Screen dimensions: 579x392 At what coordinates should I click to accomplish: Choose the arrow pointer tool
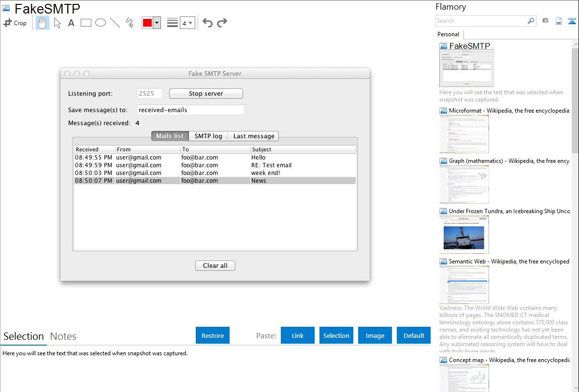click(x=57, y=23)
